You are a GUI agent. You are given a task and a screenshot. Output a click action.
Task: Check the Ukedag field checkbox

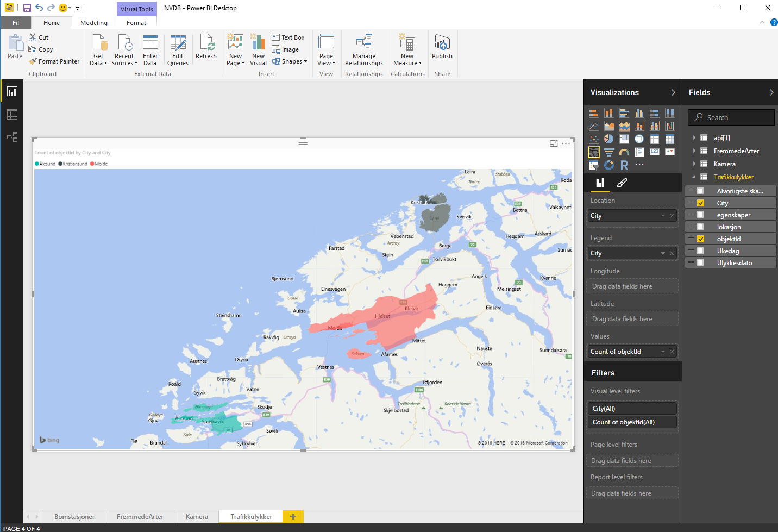pyautogui.click(x=701, y=251)
